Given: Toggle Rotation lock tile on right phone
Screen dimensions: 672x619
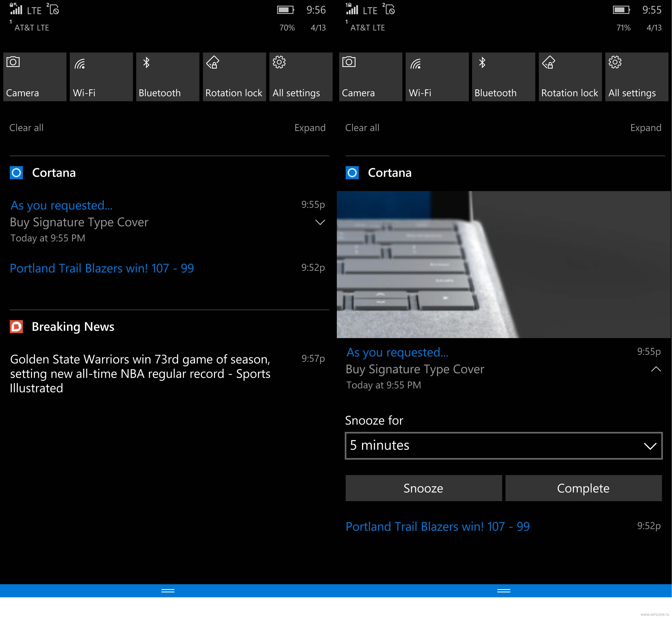Looking at the screenshot, I should pyautogui.click(x=570, y=77).
